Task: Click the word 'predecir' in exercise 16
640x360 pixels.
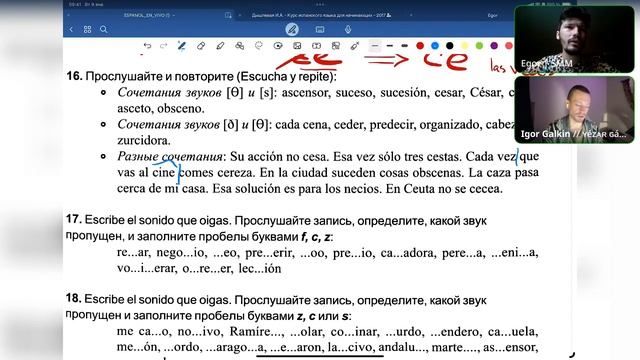Action: point(392,125)
